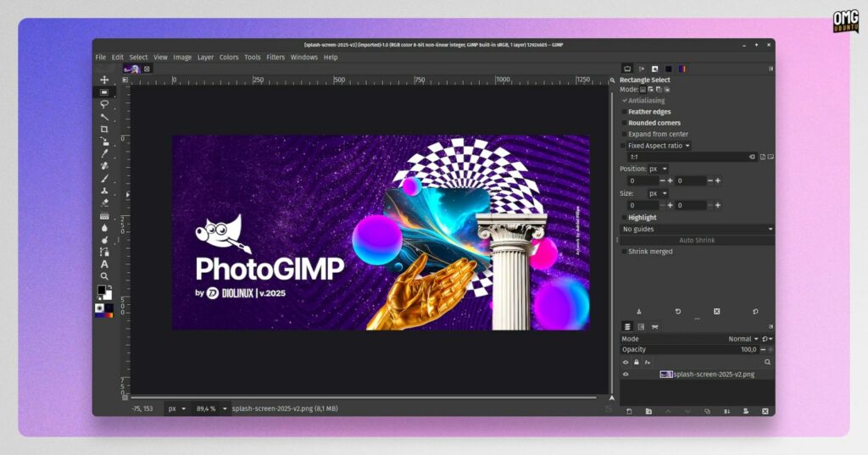Check Expand from center

click(x=625, y=134)
